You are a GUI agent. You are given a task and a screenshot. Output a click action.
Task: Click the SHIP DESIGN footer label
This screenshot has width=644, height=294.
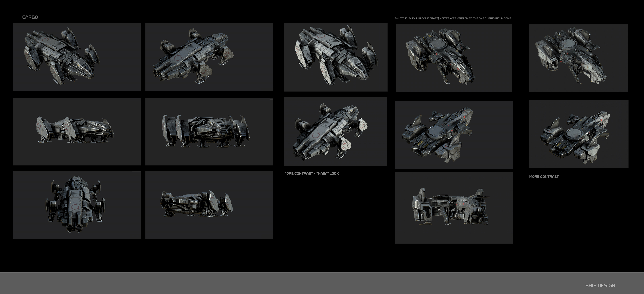click(x=600, y=285)
